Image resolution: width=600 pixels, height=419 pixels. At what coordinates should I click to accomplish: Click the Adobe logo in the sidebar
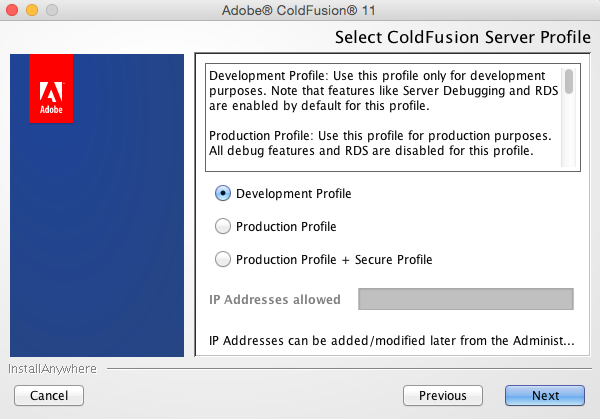coord(51,88)
